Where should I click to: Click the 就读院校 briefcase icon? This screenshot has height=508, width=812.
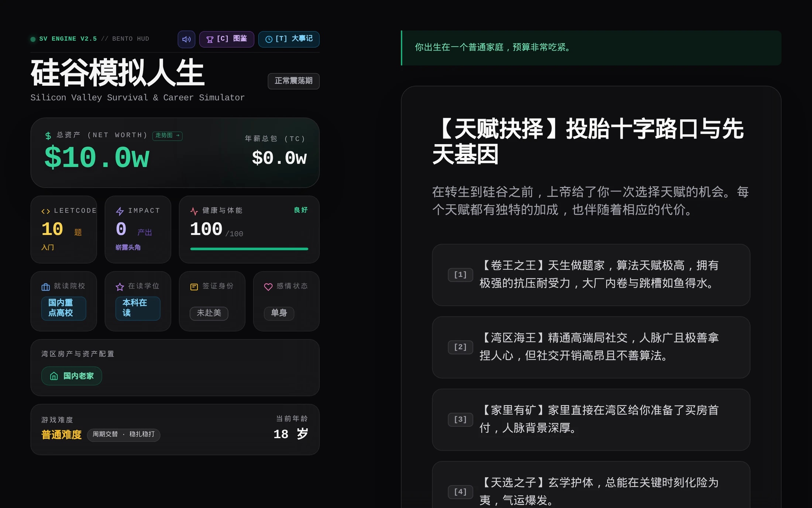pos(46,287)
